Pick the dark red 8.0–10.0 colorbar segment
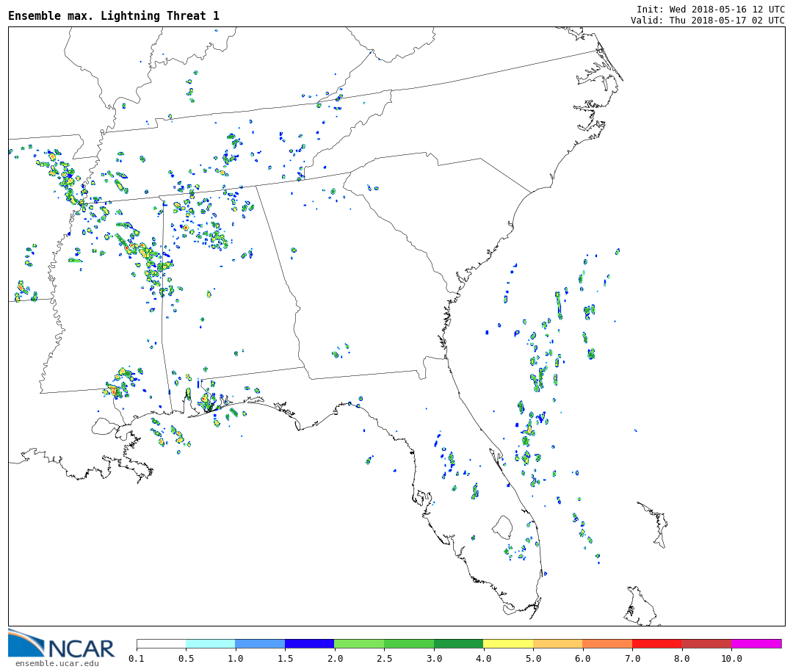This screenshot has height=672, width=793. [706, 643]
